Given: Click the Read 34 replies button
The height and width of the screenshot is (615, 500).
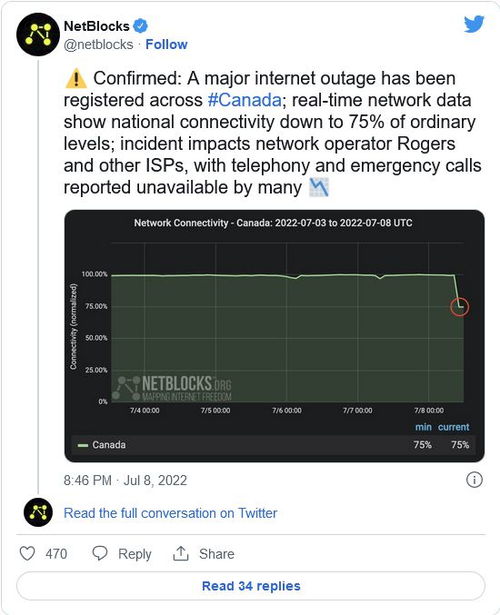Looking at the screenshot, I should coord(251,586).
